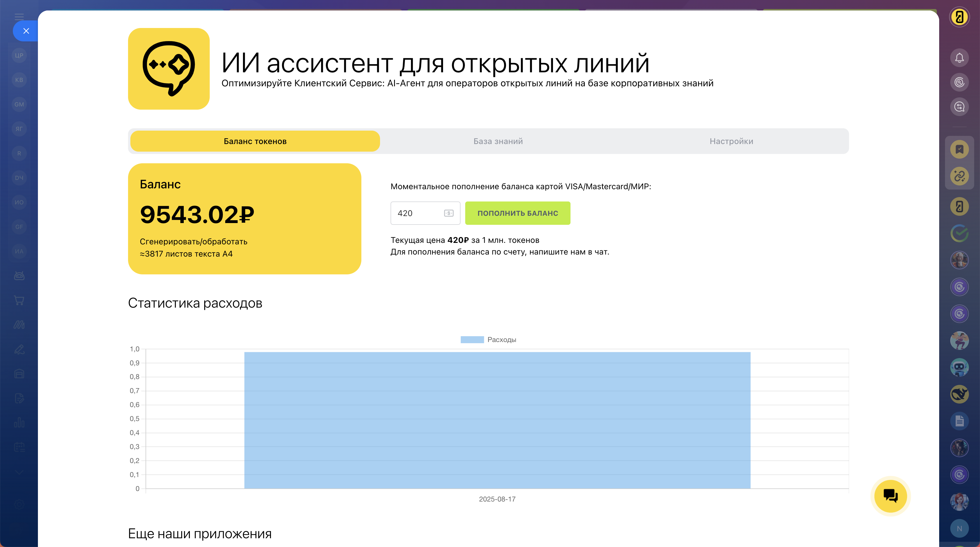Open the notifications bell
Image resolution: width=980 pixels, height=547 pixels.
959,58
